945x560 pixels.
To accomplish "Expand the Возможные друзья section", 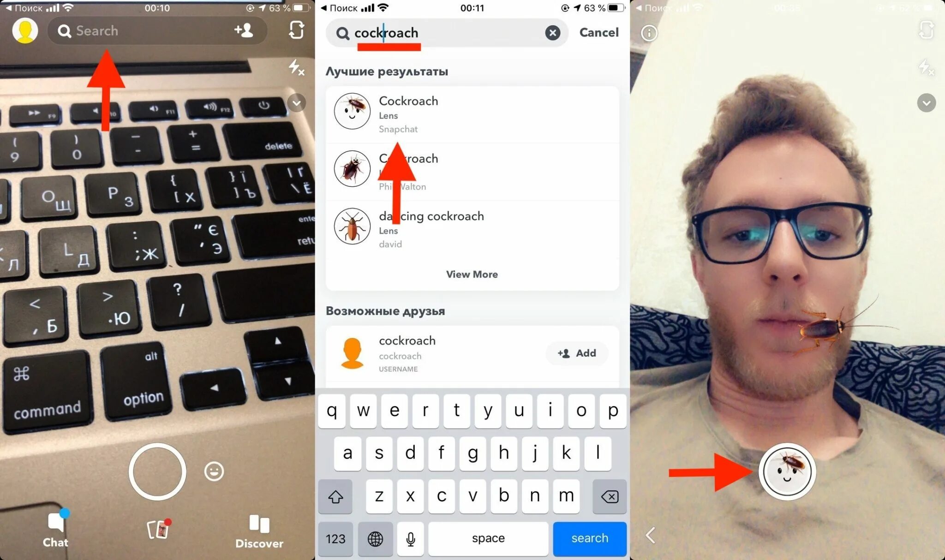I will [385, 310].
